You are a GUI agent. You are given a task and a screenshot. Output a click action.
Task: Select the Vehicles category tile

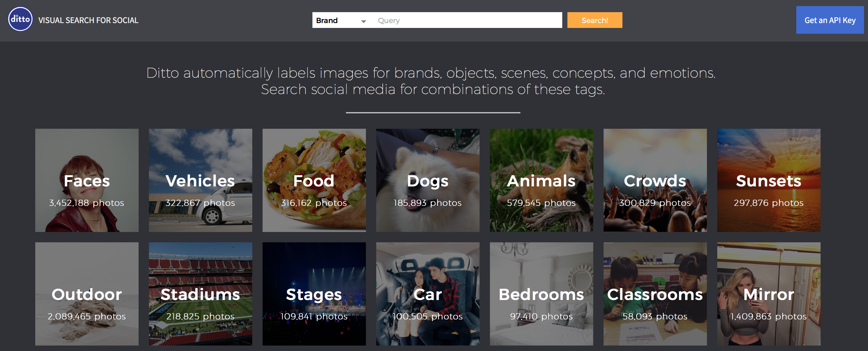(x=200, y=180)
